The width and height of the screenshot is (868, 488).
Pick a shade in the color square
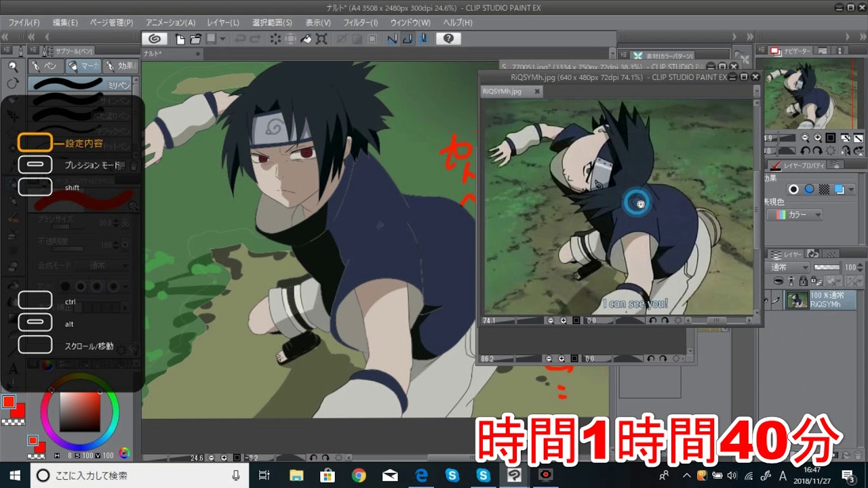(79, 413)
